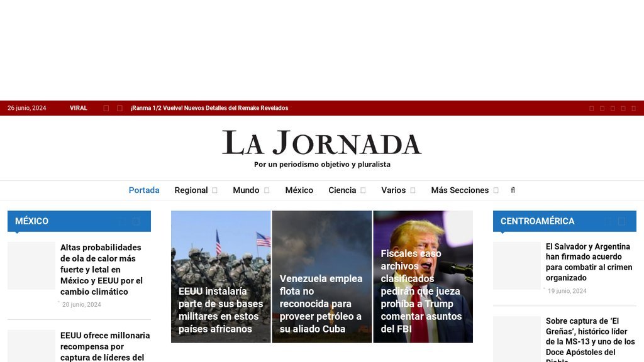Click the VIRAL ticker label
This screenshot has width=644, height=362.
(x=79, y=108)
